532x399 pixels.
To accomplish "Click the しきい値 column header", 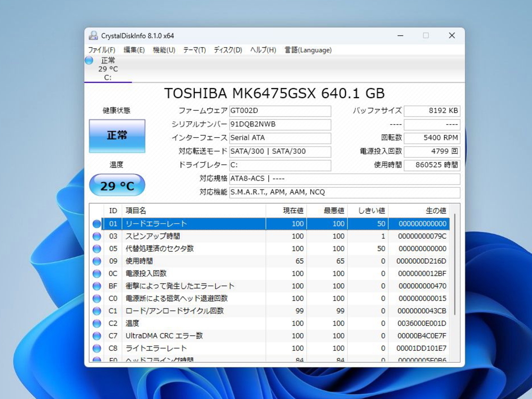I will [368, 211].
